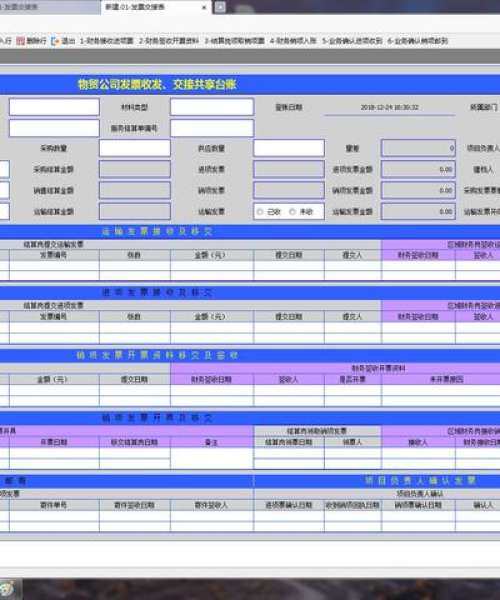Click the 供应数量 input field
This screenshot has height=600, width=500.
tap(289, 148)
